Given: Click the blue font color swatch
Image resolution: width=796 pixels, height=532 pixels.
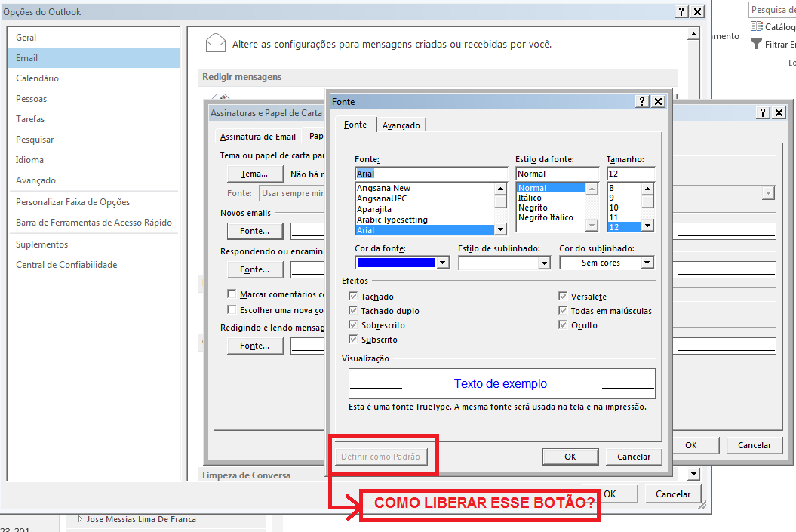Looking at the screenshot, I should [x=396, y=263].
